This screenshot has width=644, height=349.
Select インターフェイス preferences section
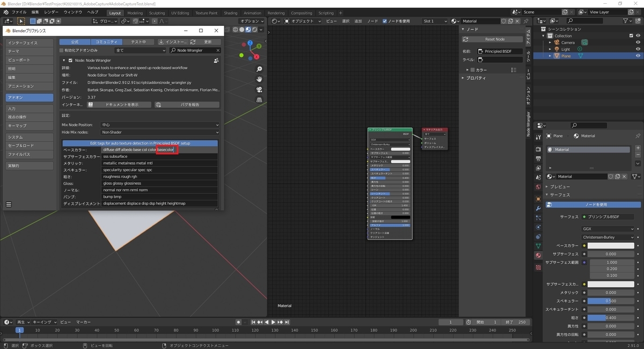coord(30,43)
